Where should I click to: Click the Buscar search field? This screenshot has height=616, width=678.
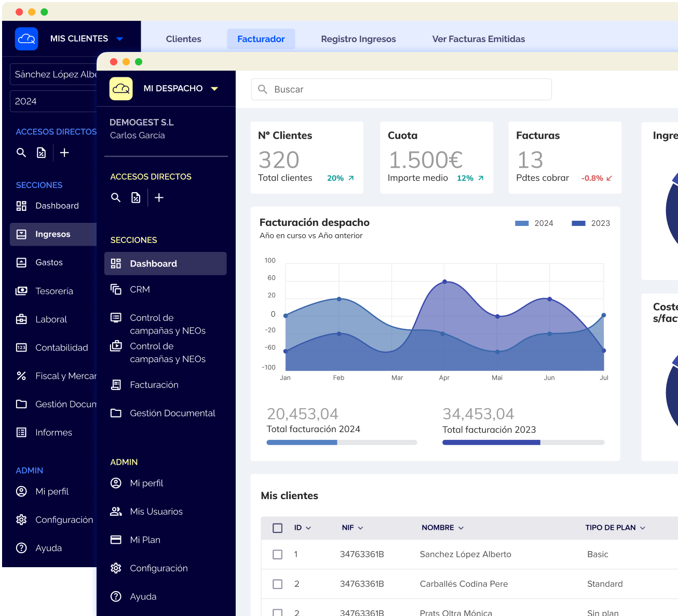point(401,89)
